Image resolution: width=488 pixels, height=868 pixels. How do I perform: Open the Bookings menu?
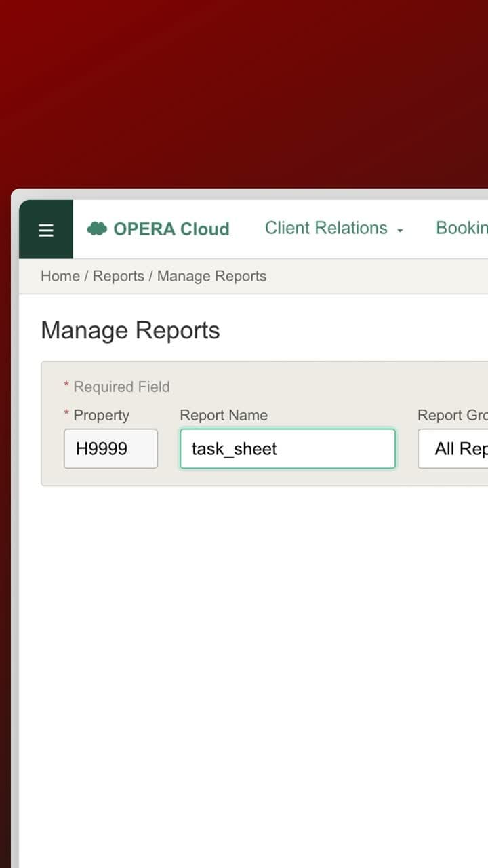[x=462, y=229]
